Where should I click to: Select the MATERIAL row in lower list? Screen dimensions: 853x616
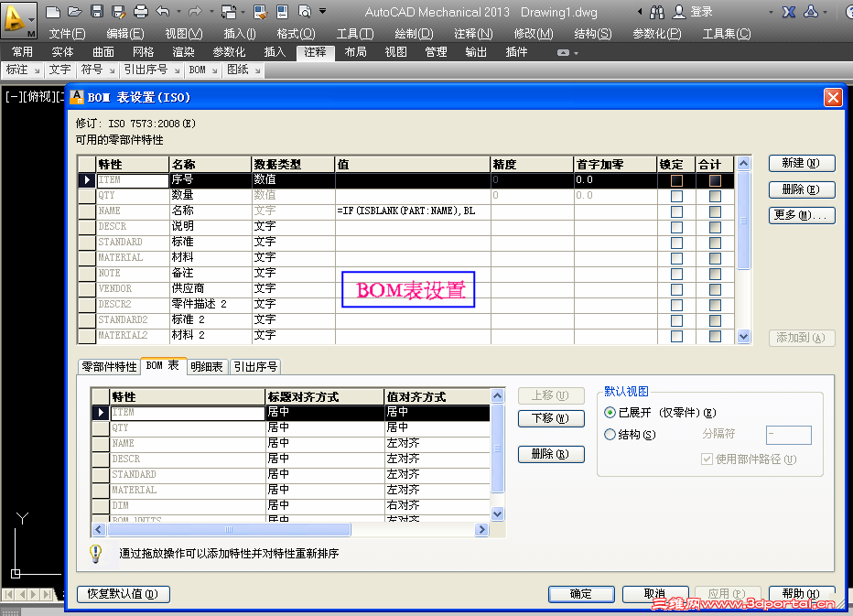coord(290,491)
